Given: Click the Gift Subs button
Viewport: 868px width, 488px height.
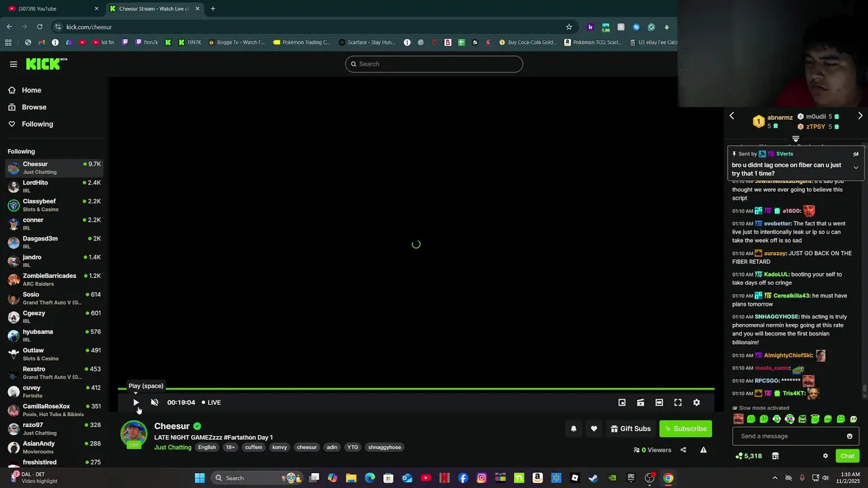Looking at the screenshot, I should [x=631, y=428].
